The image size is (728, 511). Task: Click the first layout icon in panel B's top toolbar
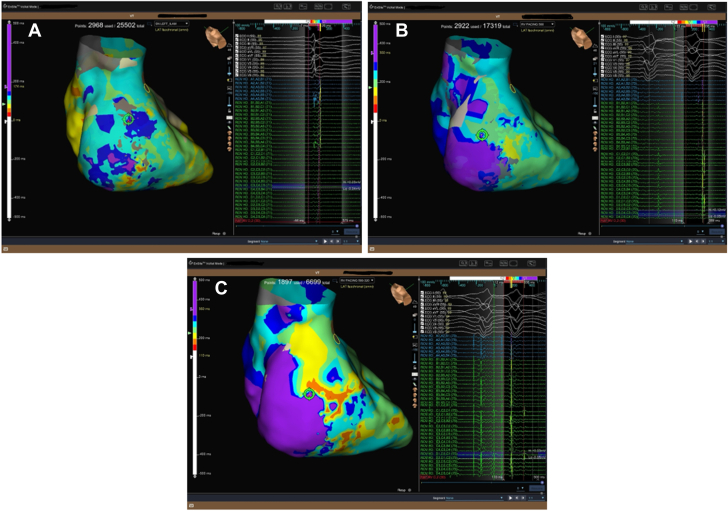(644, 7)
